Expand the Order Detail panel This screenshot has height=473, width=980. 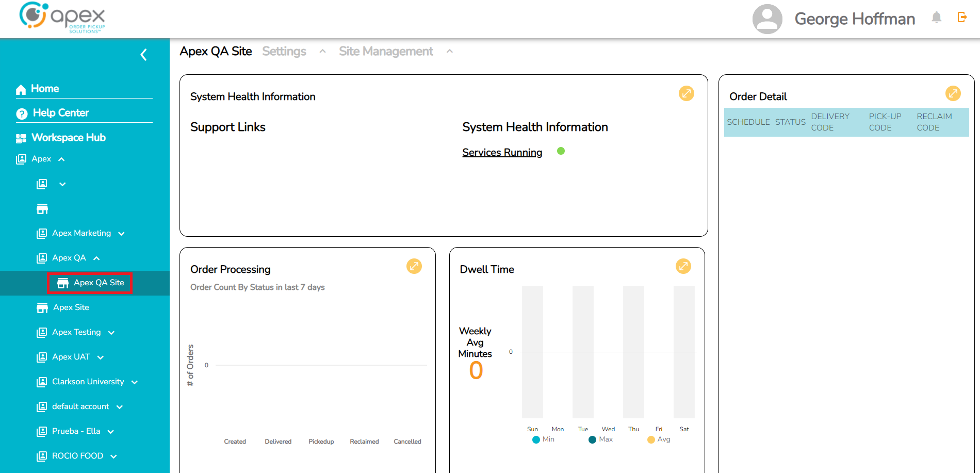tap(953, 93)
